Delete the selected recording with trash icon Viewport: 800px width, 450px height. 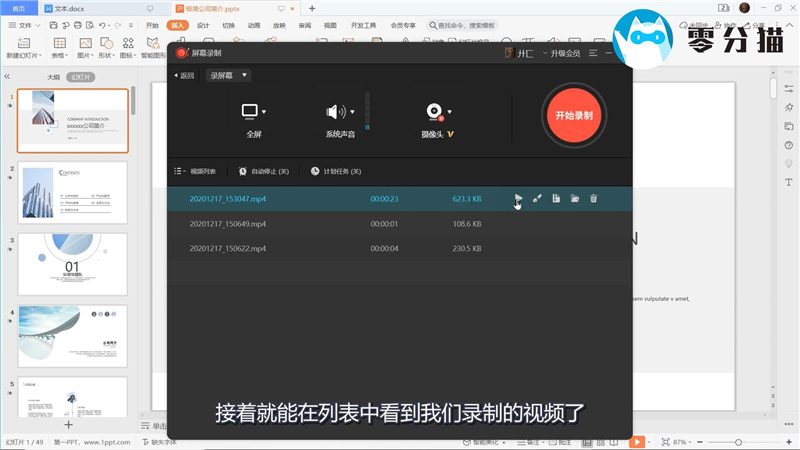(594, 199)
